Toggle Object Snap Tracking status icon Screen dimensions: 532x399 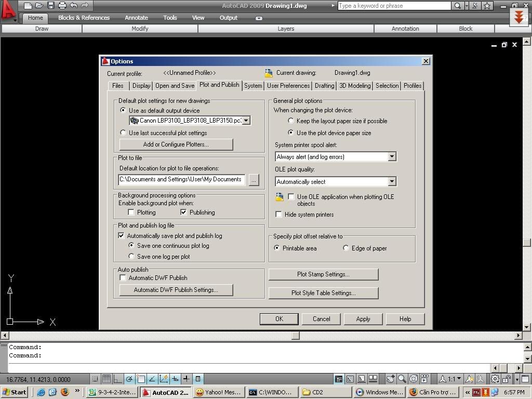coord(152,379)
